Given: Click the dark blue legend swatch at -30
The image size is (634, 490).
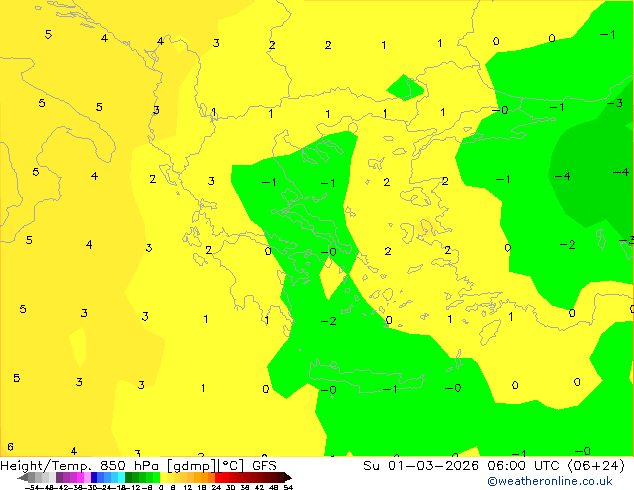Looking at the screenshot, I should pyautogui.click(x=94, y=477).
